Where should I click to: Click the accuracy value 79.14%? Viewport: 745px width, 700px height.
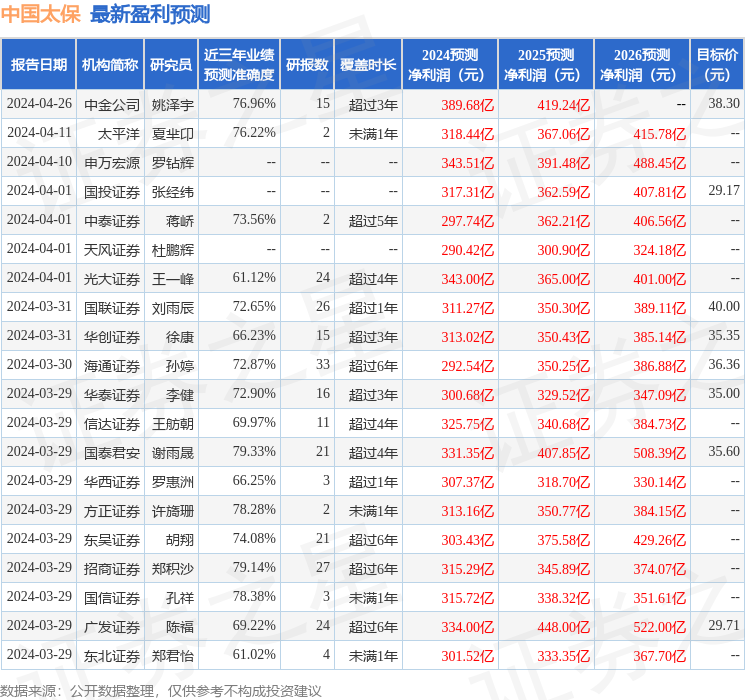tap(254, 567)
